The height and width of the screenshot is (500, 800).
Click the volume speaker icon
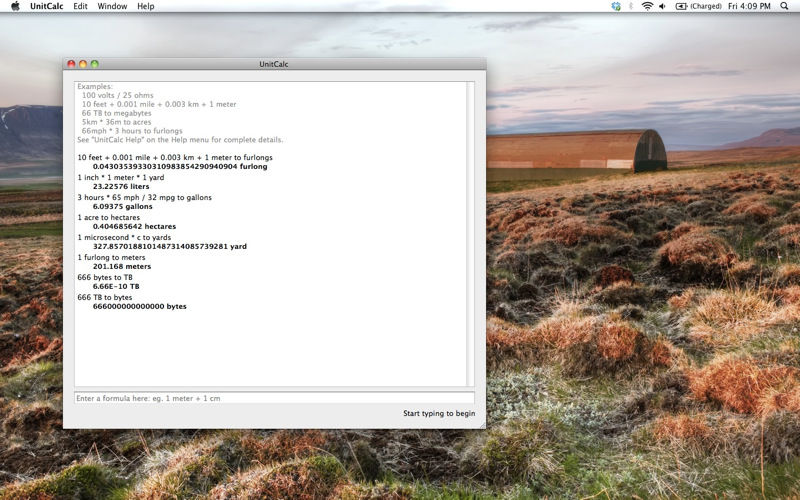(x=662, y=6)
